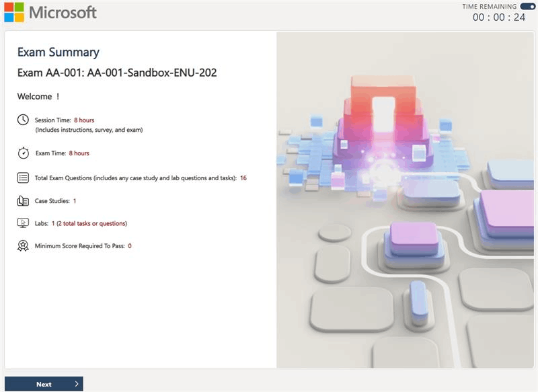Click the Session Time 8 hours value
The image size is (538, 392).
[84, 120]
